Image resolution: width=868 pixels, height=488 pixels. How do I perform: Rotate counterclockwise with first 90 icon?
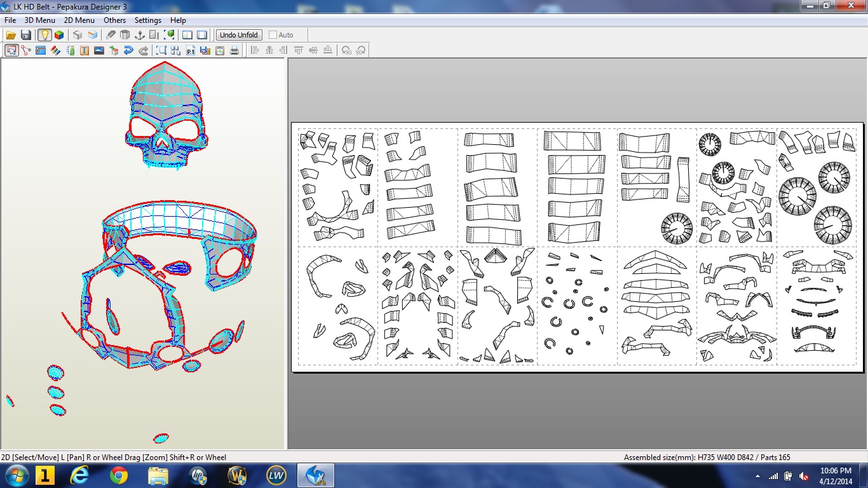[x=346, y=50]
